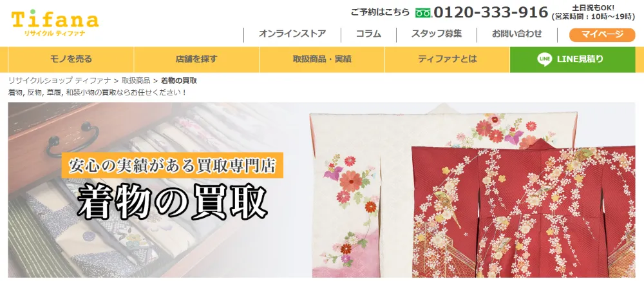The height and width of the screenshot is (281, 644).
Task: Go to the オンラインストア link
Action: point(292,34)
